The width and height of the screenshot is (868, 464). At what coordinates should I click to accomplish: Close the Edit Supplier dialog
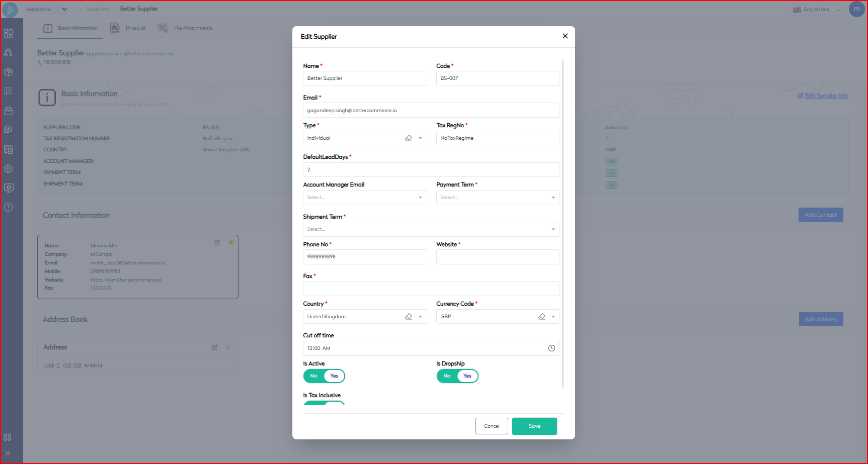565,36
